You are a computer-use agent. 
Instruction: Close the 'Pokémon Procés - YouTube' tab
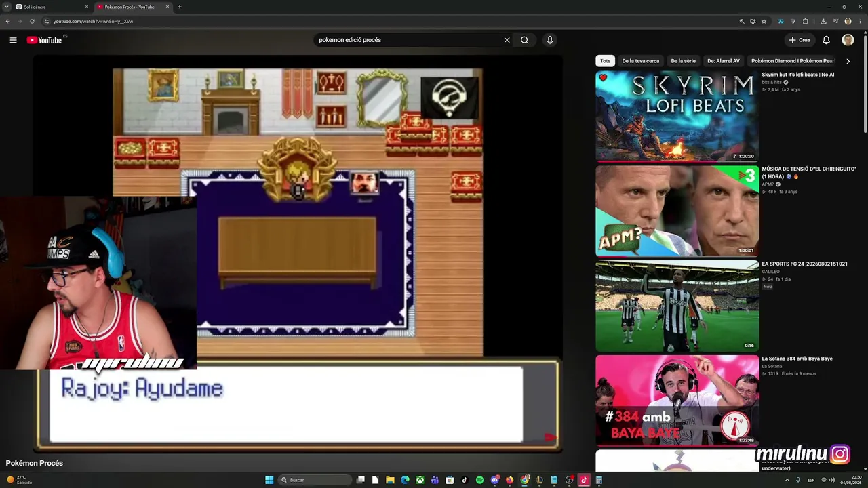167,7
